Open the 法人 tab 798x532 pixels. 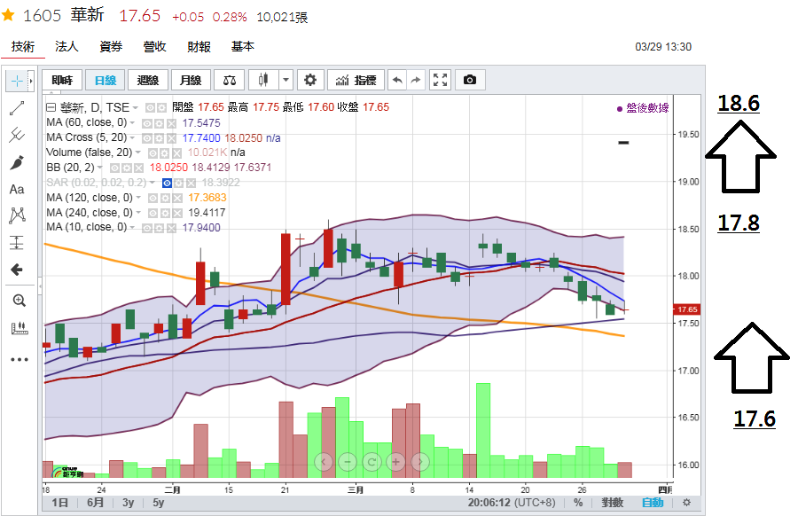pos(66,47)
